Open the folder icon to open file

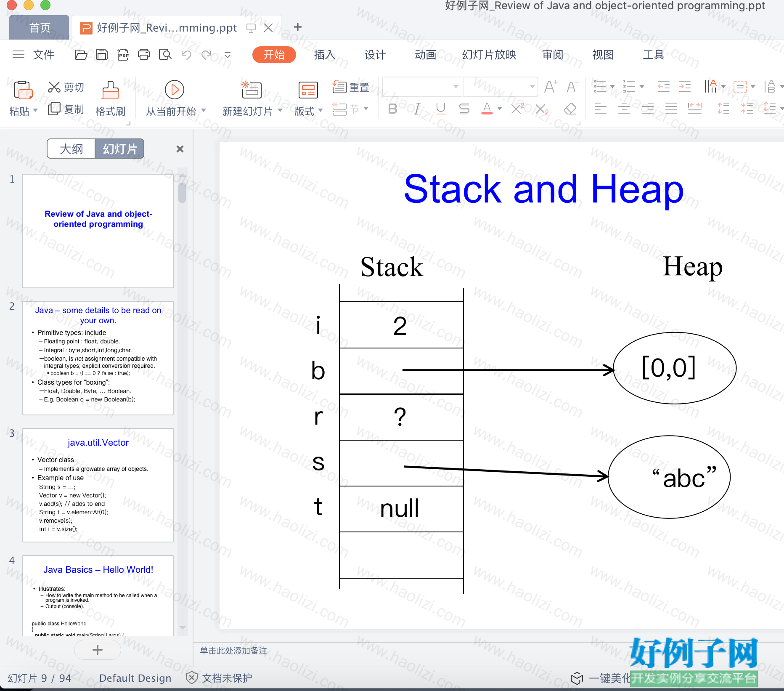81,55
